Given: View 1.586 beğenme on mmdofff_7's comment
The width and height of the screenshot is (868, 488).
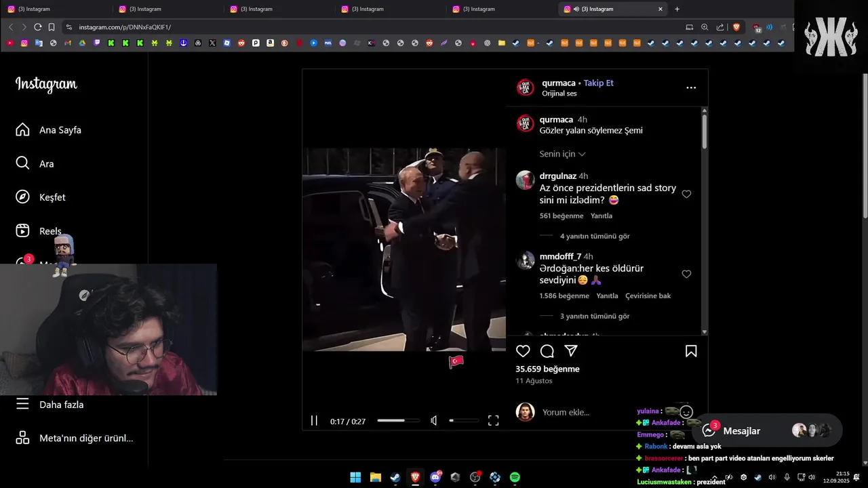Looking at the screenshot, I should coord(564,296).
